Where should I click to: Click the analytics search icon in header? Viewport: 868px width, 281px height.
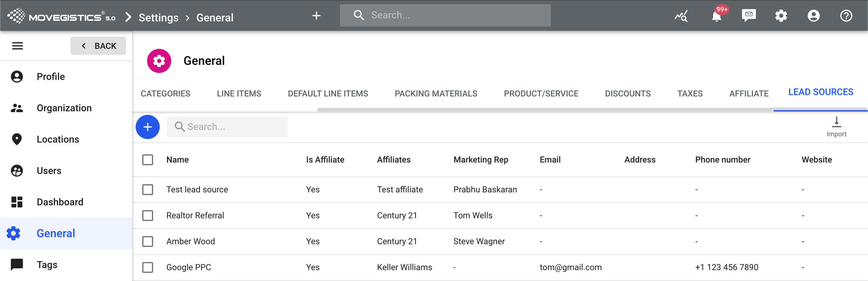681,16
